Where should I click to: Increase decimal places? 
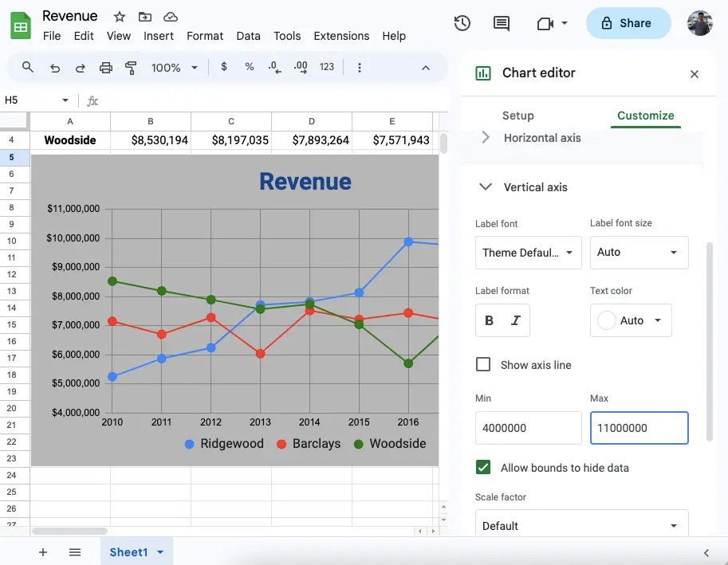pyautogui.click(x=301, y=67)
